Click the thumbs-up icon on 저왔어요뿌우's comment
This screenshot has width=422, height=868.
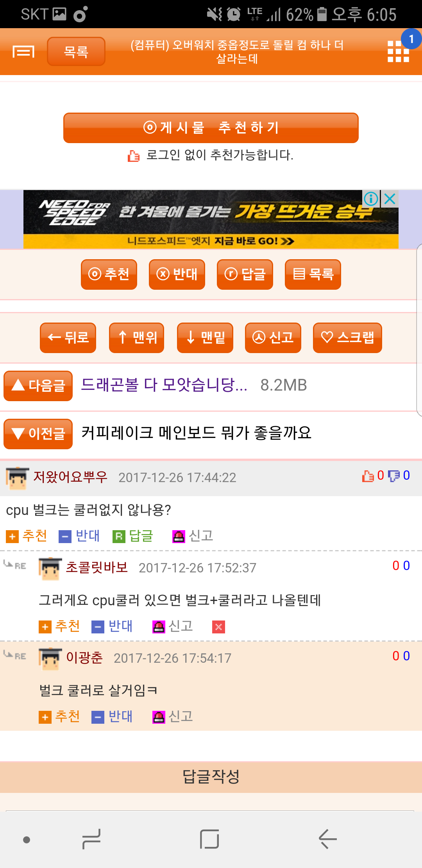[x=368, y=476]
